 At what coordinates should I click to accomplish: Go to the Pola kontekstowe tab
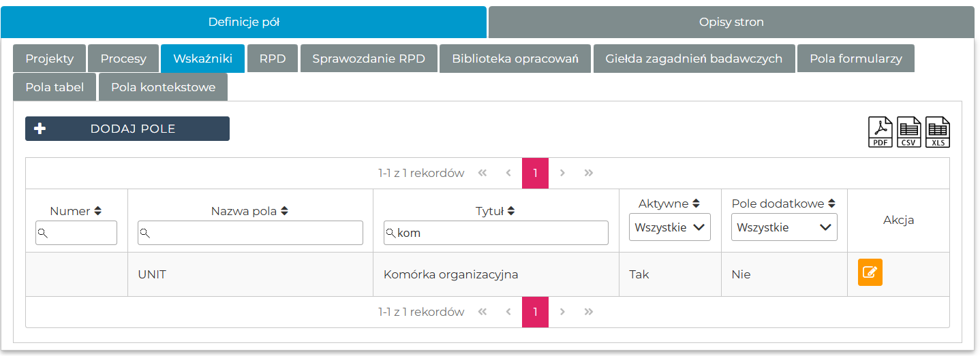pos(163,87)
